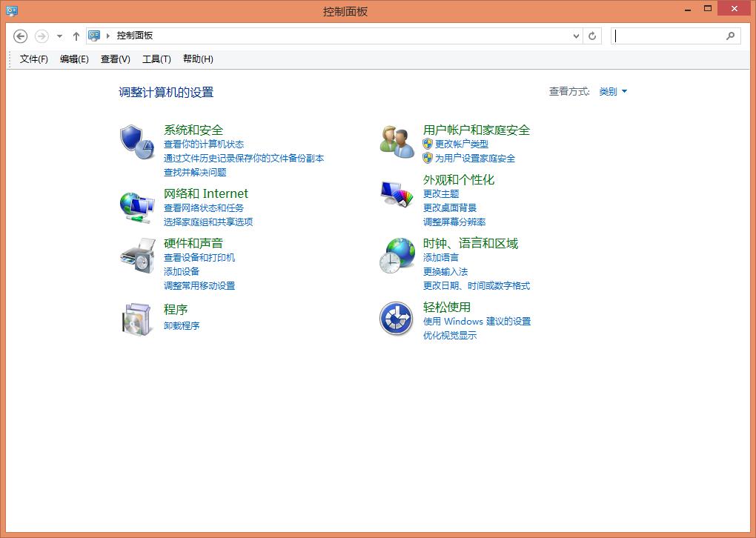Open the 文件 menu
This screenshot has width=756, height=538.
click(31, 59)
